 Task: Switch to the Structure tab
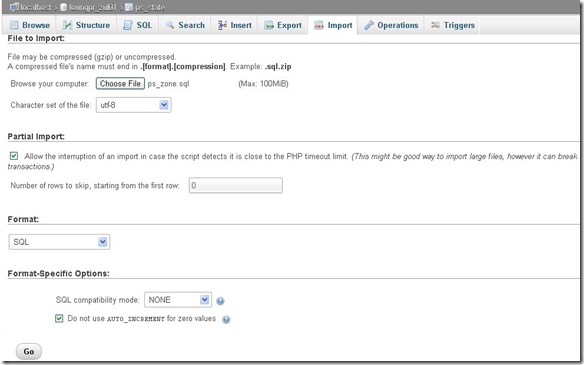tap(86, 25)
